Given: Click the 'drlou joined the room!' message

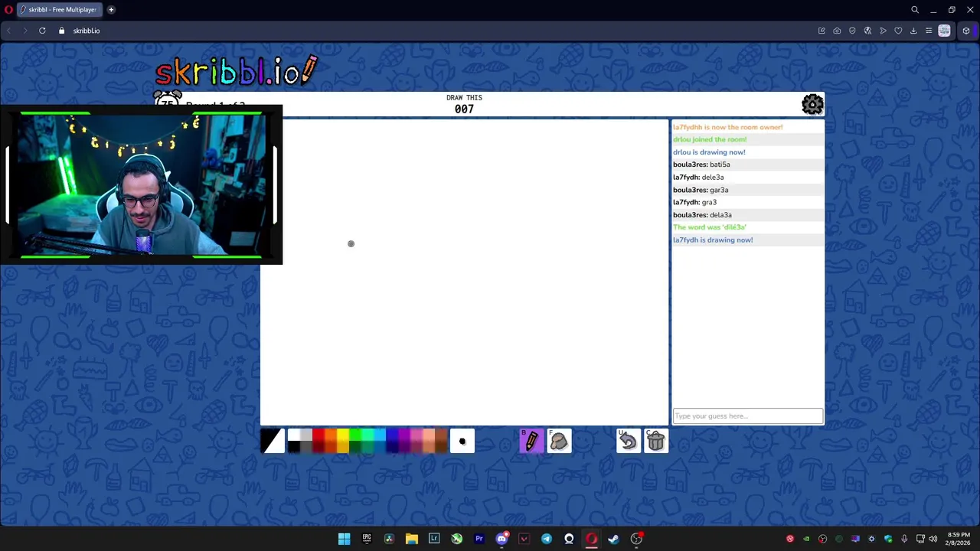Looking at the screenshot, I should coord(710,139).
